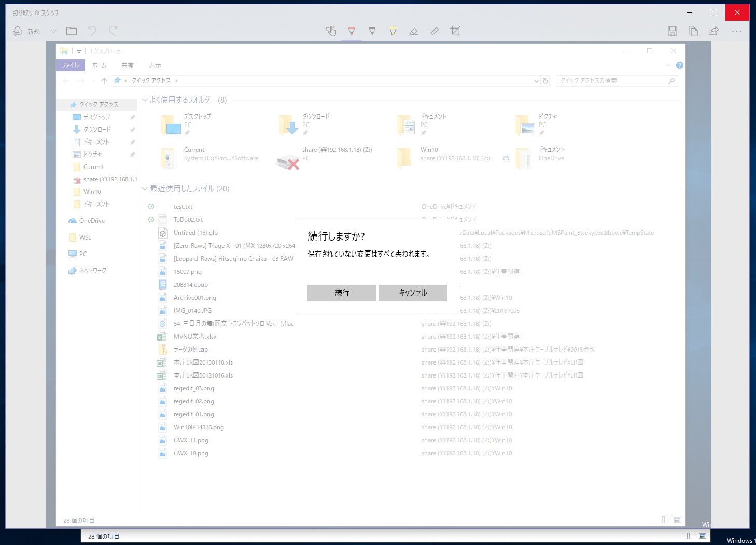This screenshot has width=756, height=545.
Task: Click データの例.zip in the captured file list
Action: coord(191,350)
